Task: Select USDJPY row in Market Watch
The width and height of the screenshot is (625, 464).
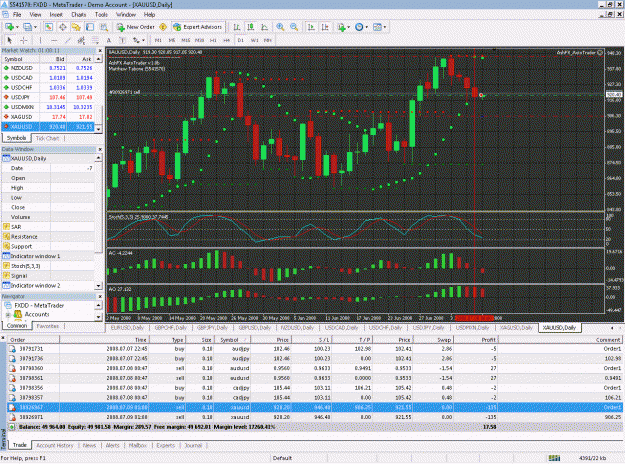Action: [48, 97]
